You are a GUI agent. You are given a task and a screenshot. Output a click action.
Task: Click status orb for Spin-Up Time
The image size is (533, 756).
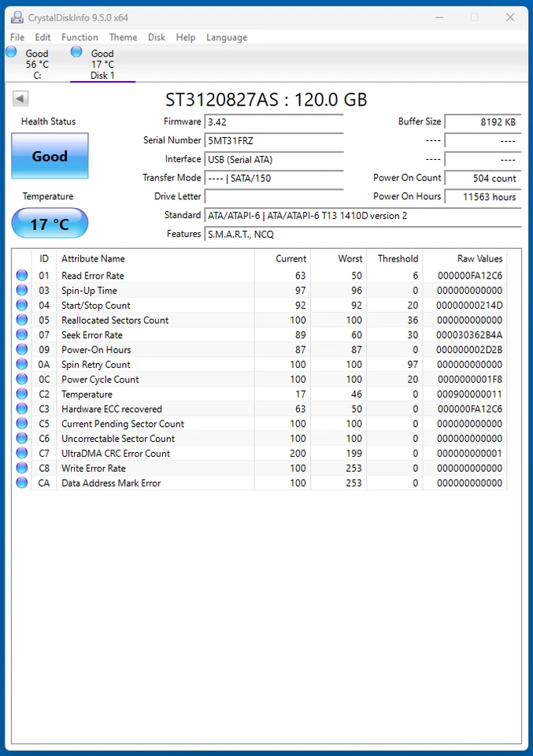tap(22, 291)
